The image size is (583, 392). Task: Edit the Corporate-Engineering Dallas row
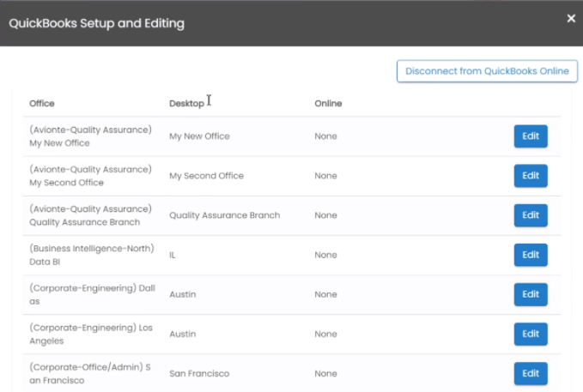coord(531,294)
